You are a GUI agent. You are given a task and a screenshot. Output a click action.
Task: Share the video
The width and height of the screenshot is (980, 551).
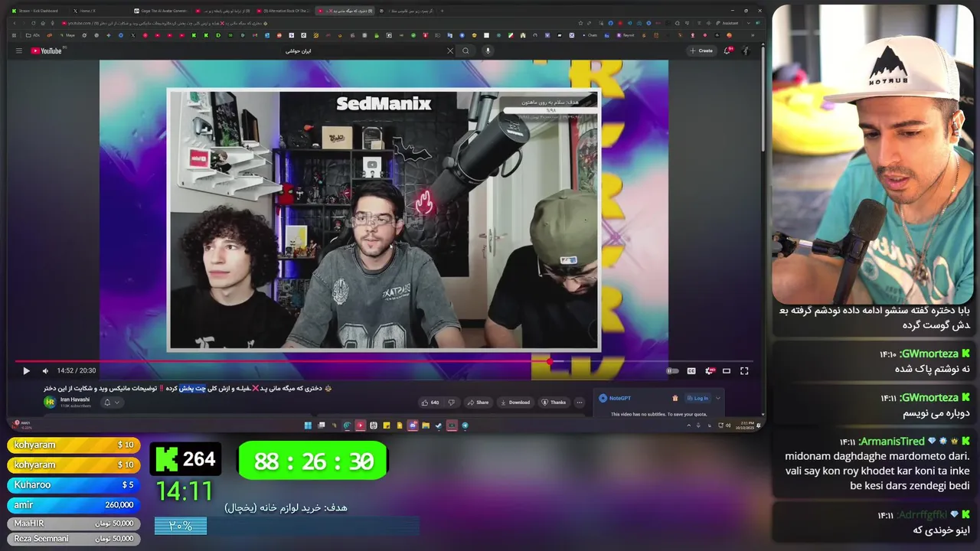478,402
